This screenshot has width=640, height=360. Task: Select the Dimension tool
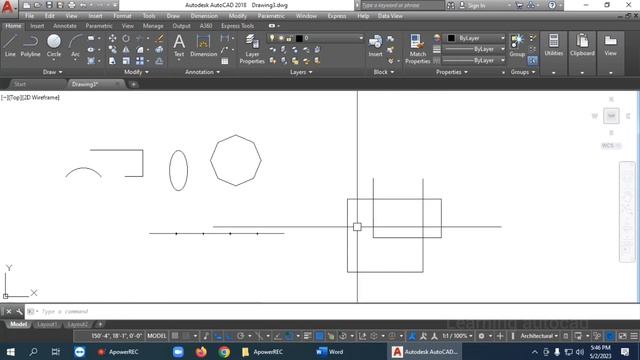coord(203,45)
